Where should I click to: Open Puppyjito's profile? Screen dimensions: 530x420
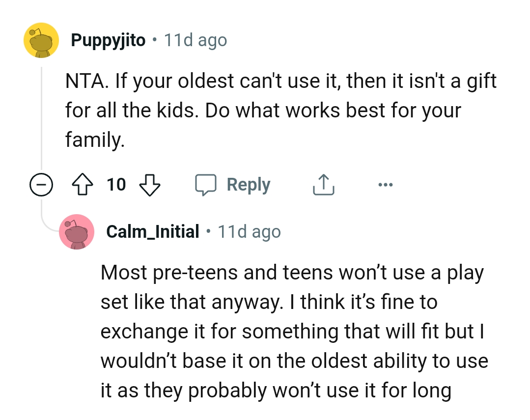109,40
